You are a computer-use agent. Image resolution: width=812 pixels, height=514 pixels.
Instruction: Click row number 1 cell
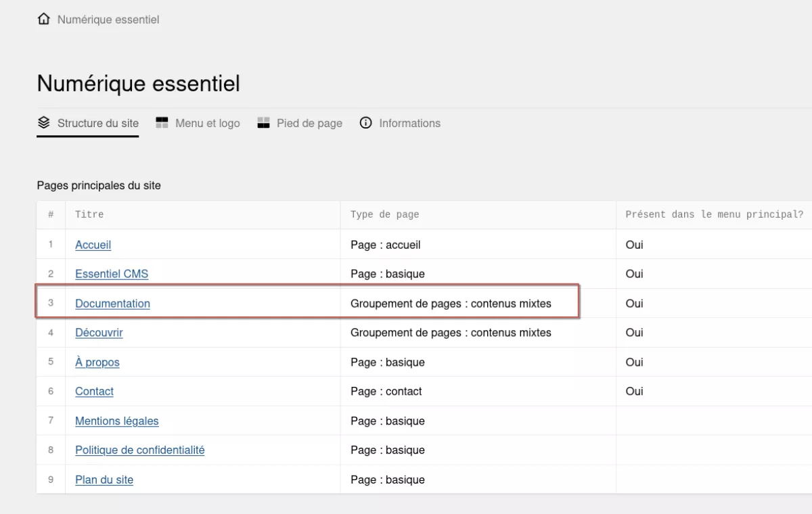click(x=51, y=245)
